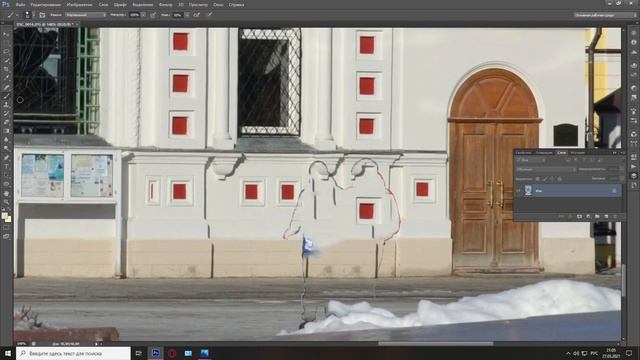Open the tool preset picker arrow
This screenshot has height=360, width=640.
click(18, 15)
